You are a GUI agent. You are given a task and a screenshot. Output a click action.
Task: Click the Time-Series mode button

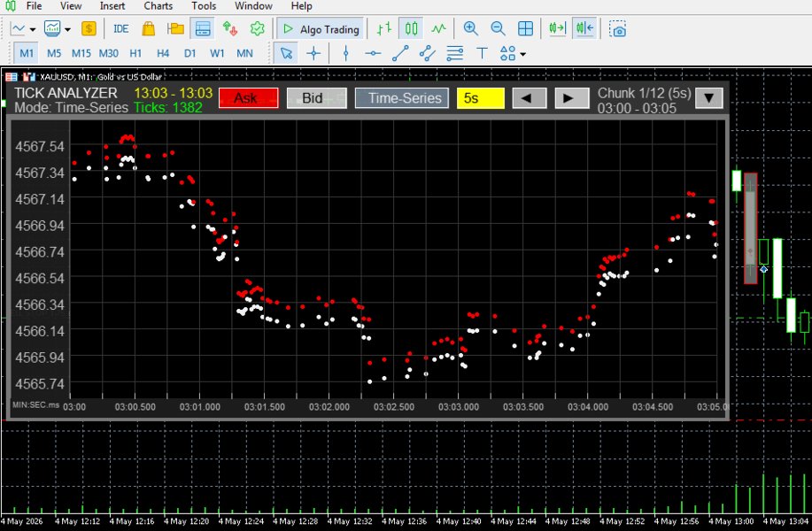click(402, 98)
